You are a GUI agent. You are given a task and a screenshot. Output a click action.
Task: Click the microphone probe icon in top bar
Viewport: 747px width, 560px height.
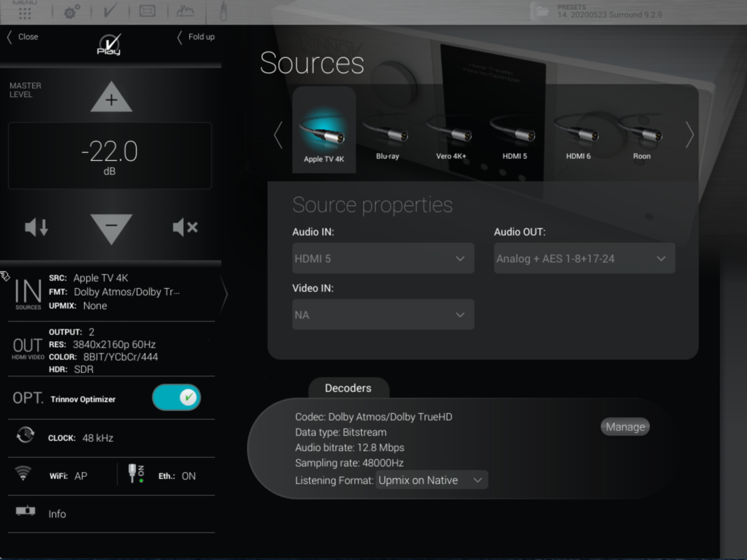(223, 11)
